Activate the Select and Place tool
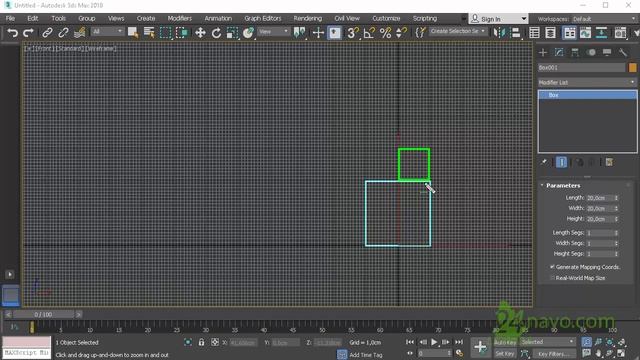This screenshot has height=360, width=640. pos(248,33)
